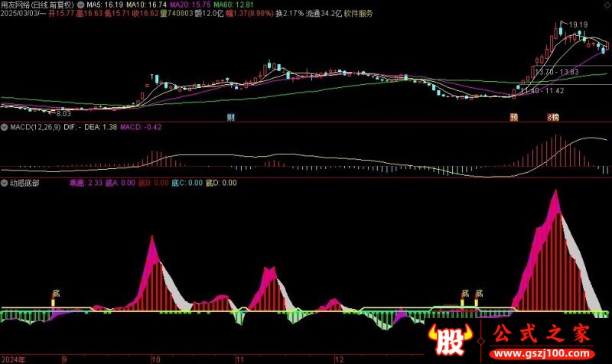This screenshot has height=364, width=612.
Task: Click the 乖离: 2.33 value
Action: coord(86,183)
